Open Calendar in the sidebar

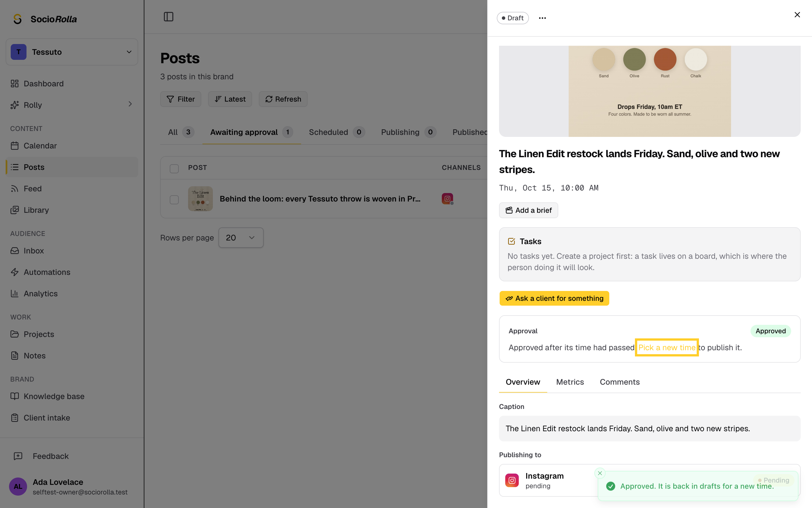click(72, 146)
